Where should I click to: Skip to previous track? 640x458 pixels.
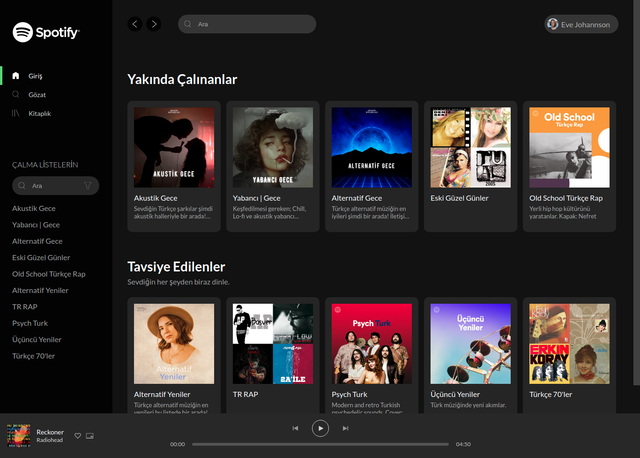295,428
